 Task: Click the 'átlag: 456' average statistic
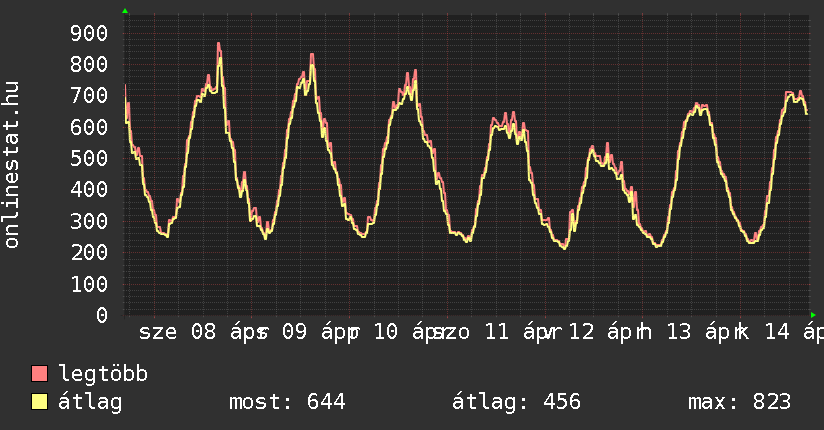point(517,403)
